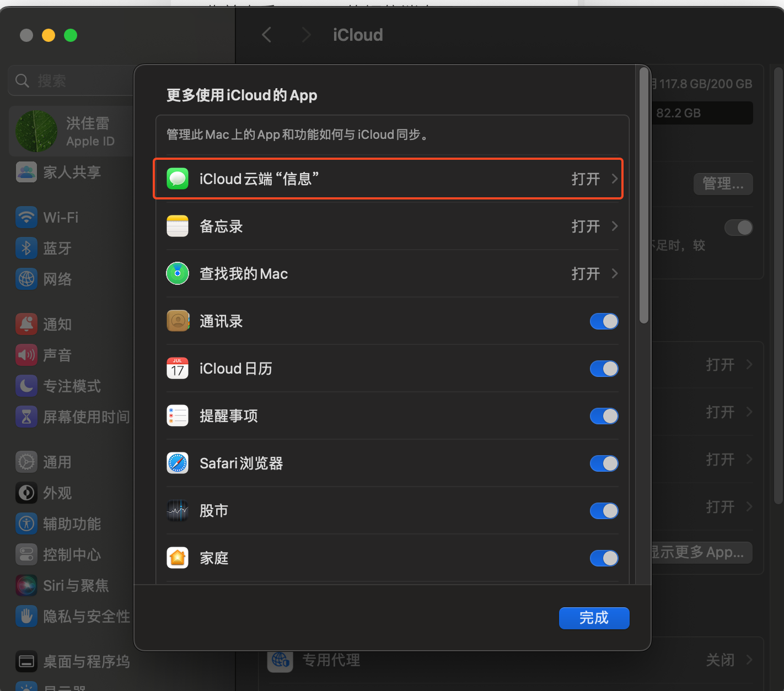
Task: Click the forward navigation arrow
Action: click(307, 35)
